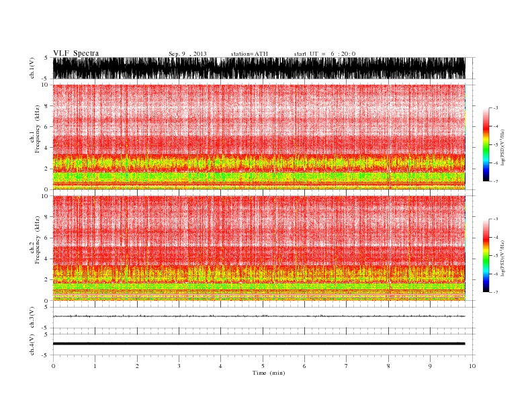This screenshot has height=411, width=532.
Task: Click the time axis tick label "3"
Action: [179, 366]
